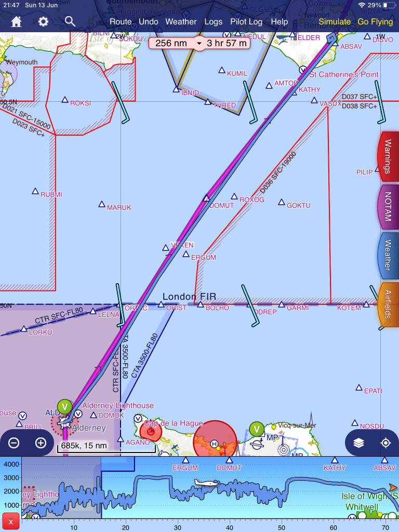Expand the NOTAM side tab

point(389,207)
